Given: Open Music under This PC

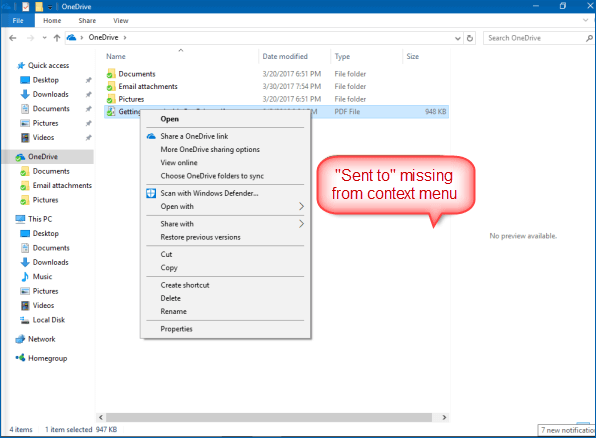Looking at the screenshot, I should [42, 276].
